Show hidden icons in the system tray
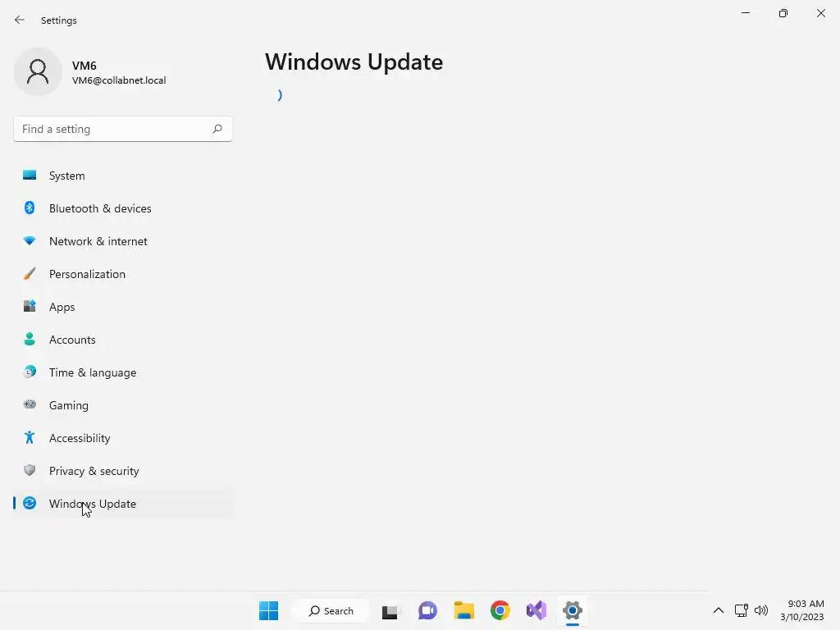The width and height of the screenshot is (840, 630). point(719,610)
